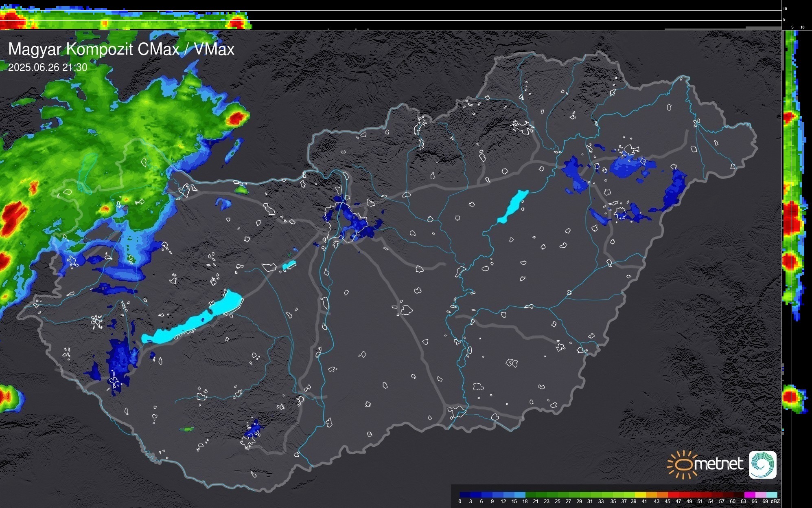Click the Magyar Kompozit CMax / VMax title
Viewport: 812px width, 508px height.
point(121,49)
